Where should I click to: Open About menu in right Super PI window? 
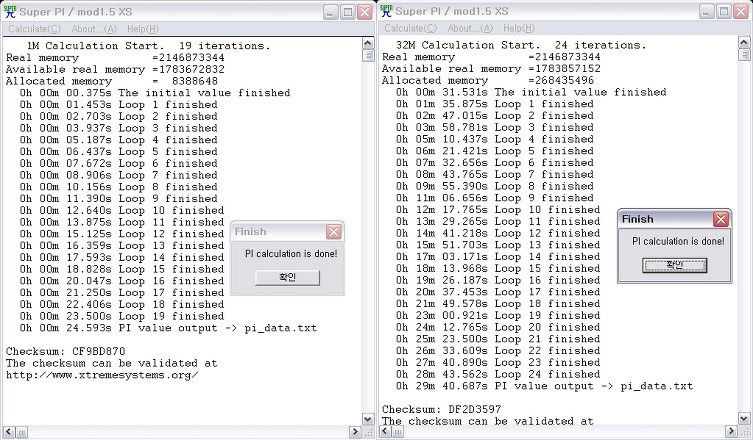[x=470, y=28]
